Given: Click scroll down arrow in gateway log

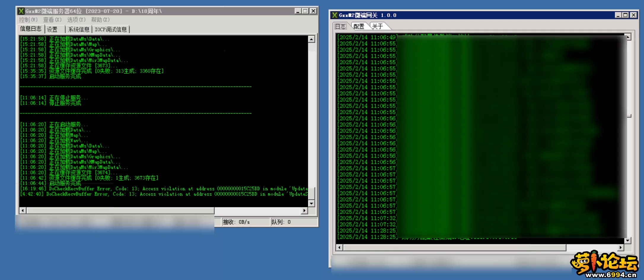Looking at the screenshot, I should click(628, 241).
